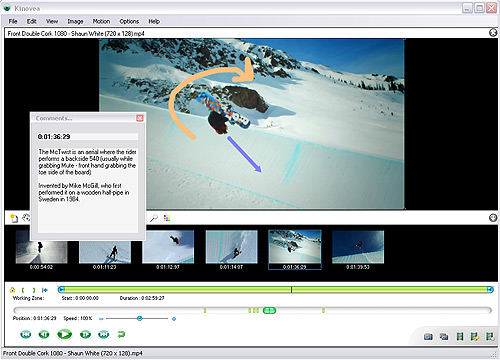Maximize the Kinovea window
Screen dimensions: 500x360
(479, 8)
